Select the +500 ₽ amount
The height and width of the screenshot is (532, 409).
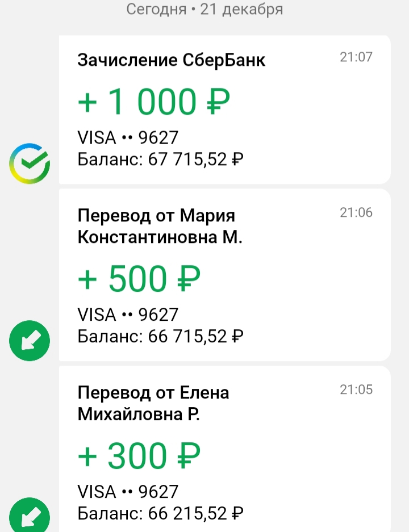(139, 279)
